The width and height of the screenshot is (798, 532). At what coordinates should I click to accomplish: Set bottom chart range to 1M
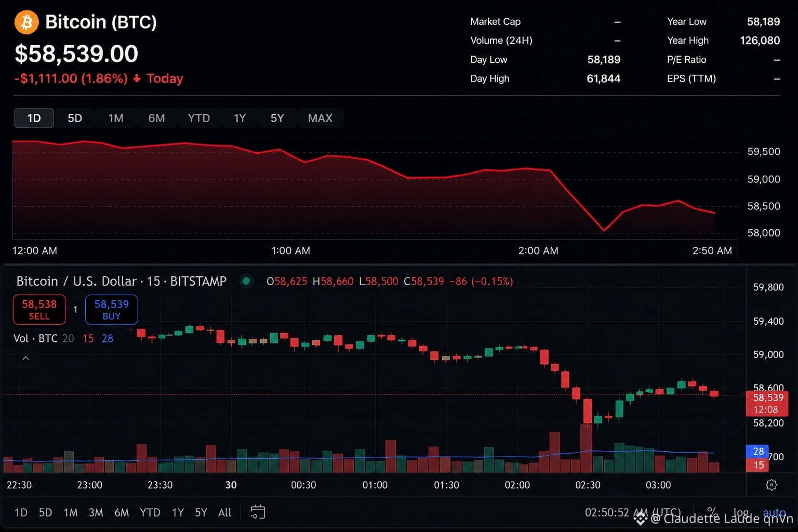[x=71, y=513]
